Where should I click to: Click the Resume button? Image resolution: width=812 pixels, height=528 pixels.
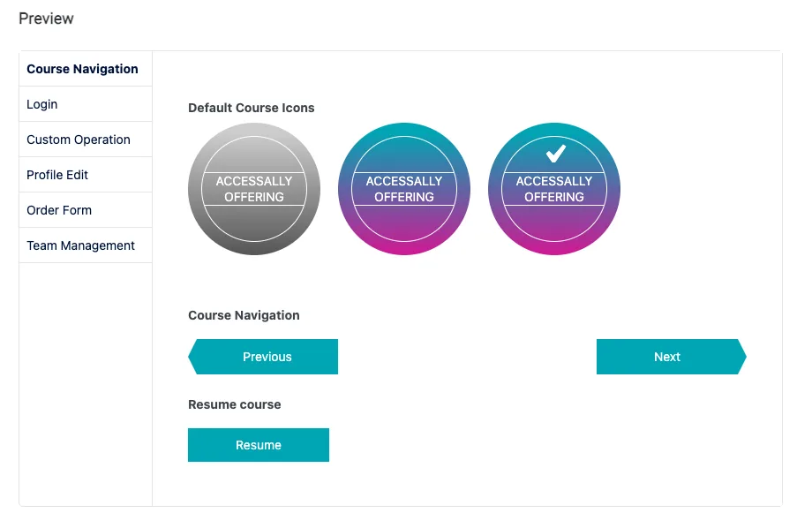click(x=259, y=445)
